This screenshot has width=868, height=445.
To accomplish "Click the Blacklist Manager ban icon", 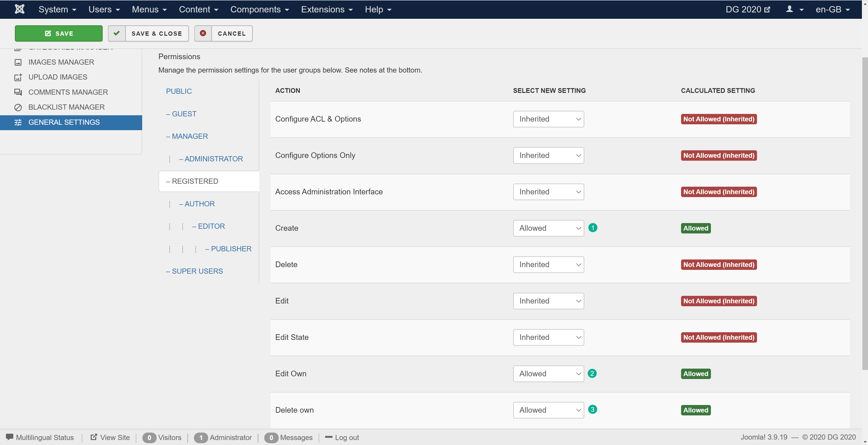I will click(x=18, y=107).
